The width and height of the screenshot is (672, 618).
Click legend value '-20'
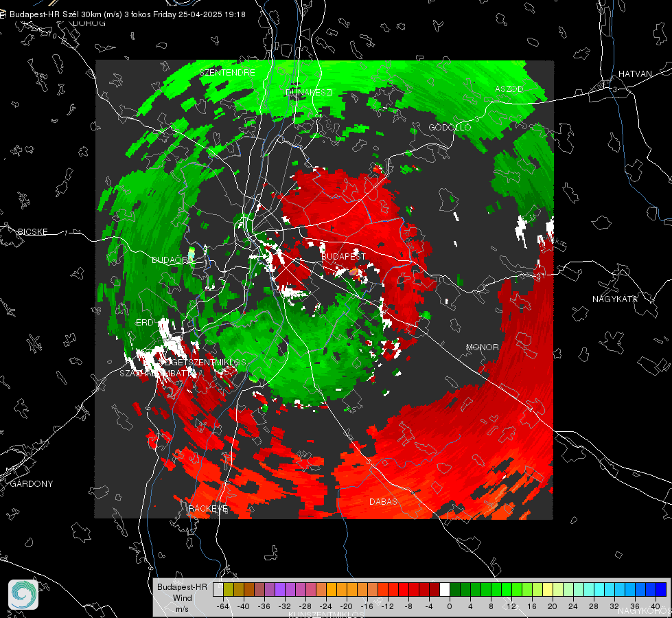[346, 606]
